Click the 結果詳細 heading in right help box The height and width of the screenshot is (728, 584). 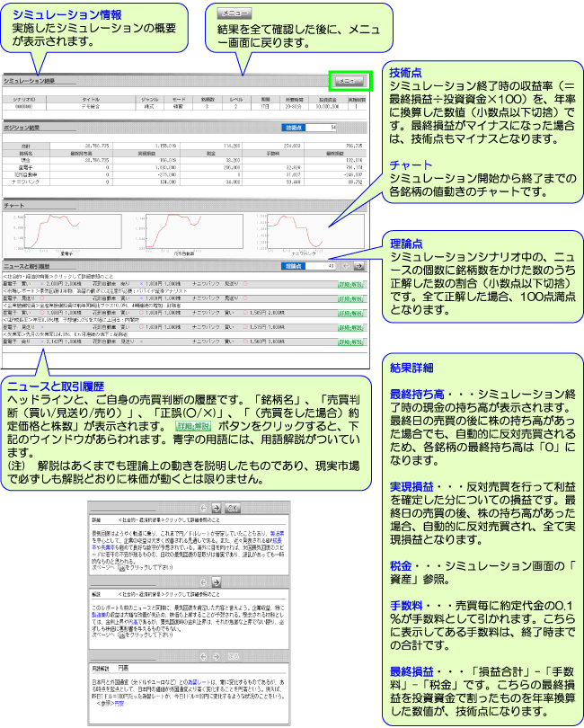[411, 368]
